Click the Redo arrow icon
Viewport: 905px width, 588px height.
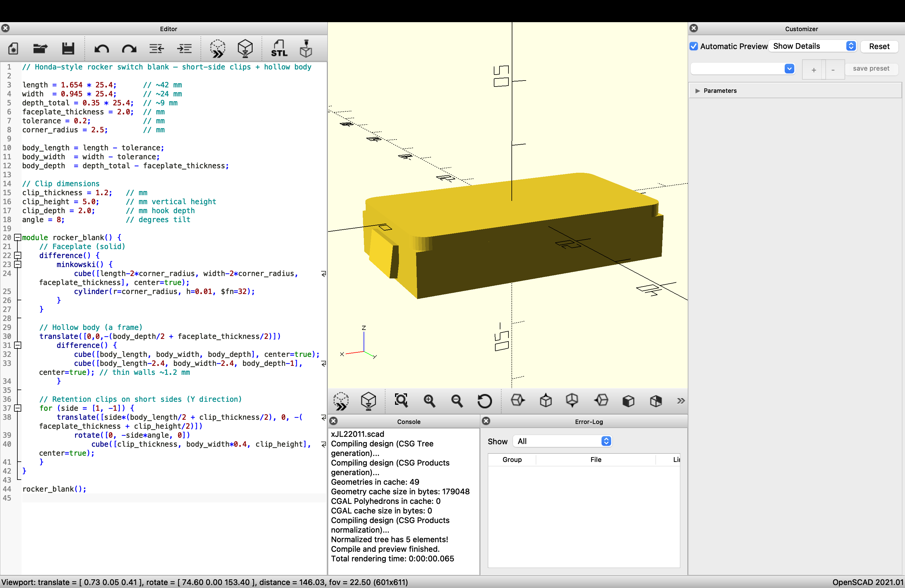pos(129,49)
